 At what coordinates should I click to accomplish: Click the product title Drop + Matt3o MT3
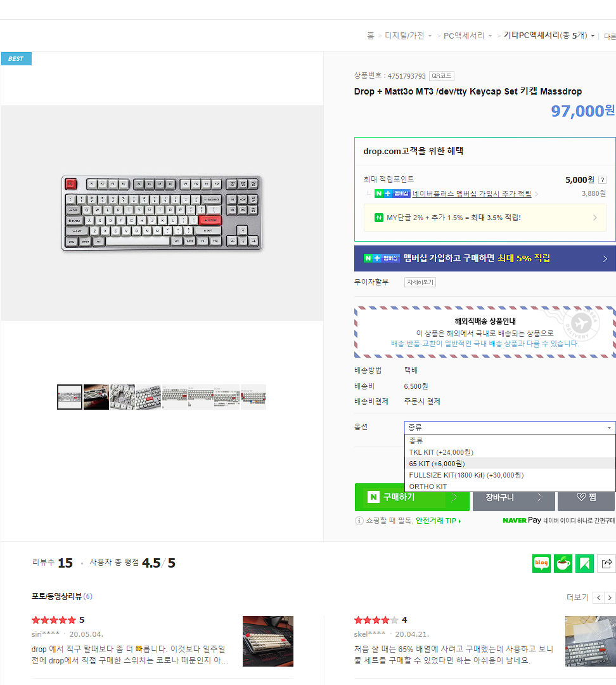coord(468,91)
